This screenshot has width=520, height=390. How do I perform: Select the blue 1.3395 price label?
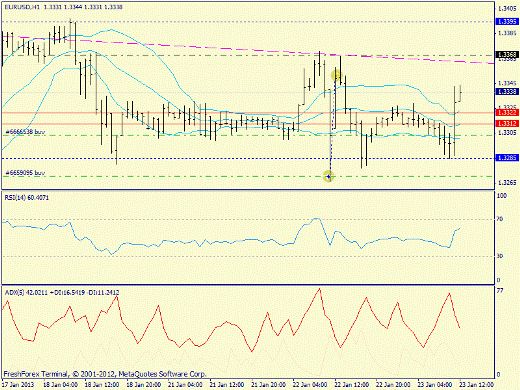click(507, 22)
